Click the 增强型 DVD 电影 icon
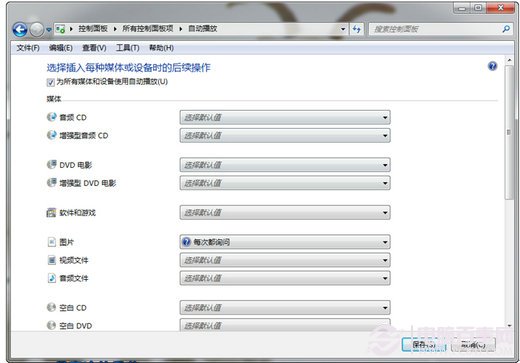520x363 pixels. pyautogui.click(x=52, y=183)
